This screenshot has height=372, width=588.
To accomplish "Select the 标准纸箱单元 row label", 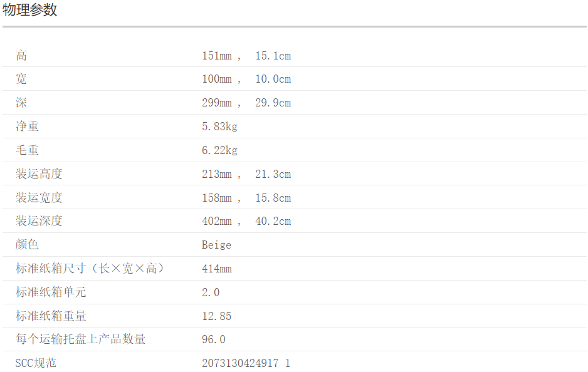I will (51, 292).
